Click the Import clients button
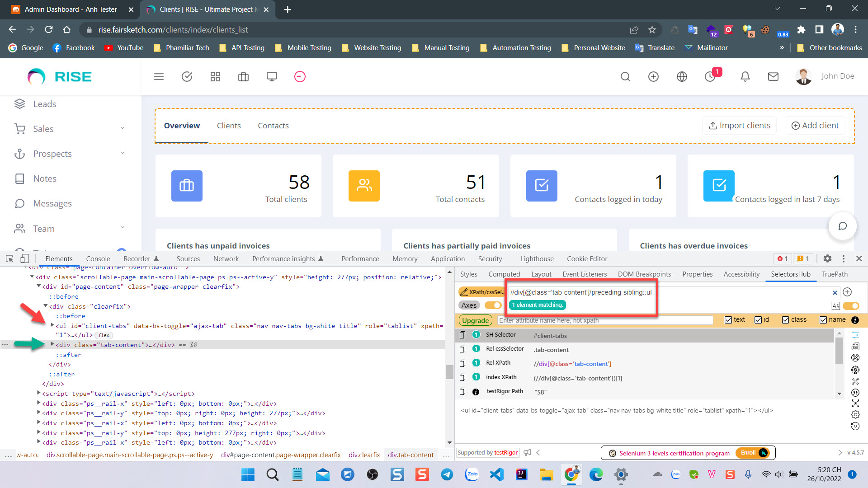868x488 pixels. click(x=740, y=125)
